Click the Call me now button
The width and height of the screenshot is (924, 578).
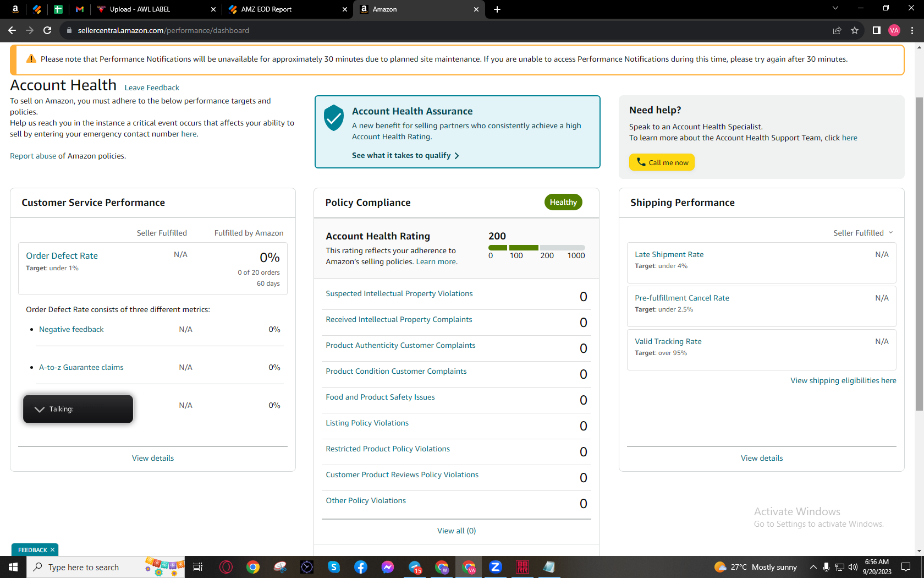662,162
